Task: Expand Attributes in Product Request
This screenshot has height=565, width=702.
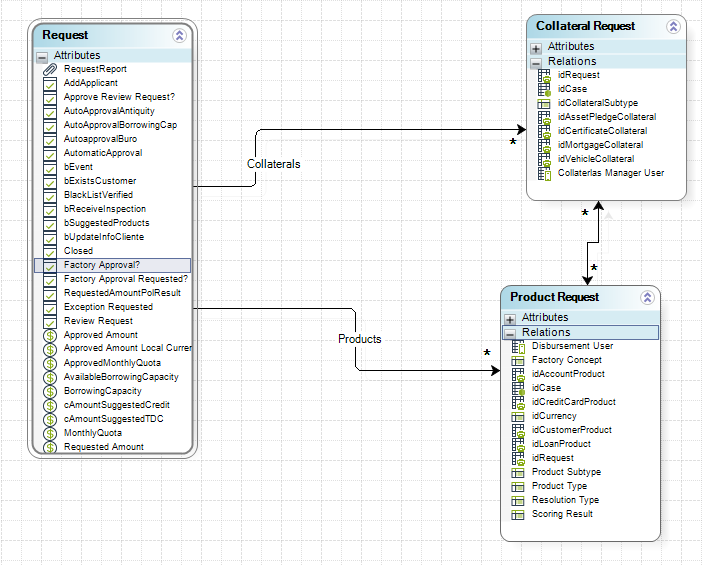Action: point(510,319)
